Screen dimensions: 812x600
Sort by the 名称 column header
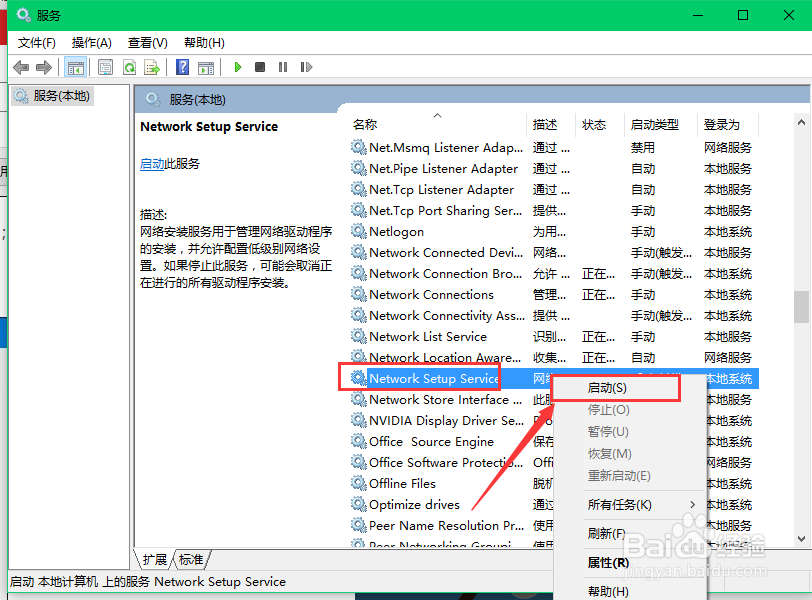(x=439, y=125)
